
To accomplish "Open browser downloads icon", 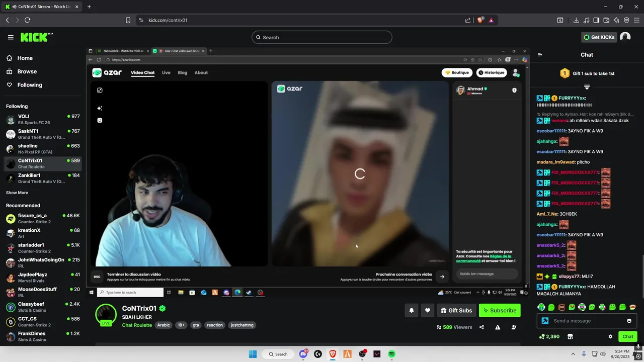I will (x=576, y=20).
